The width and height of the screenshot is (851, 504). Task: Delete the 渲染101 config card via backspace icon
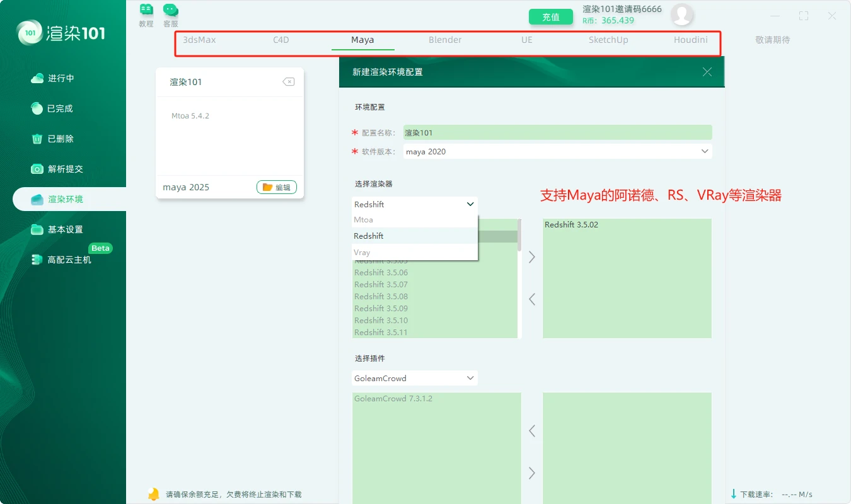tap(288, 82)
